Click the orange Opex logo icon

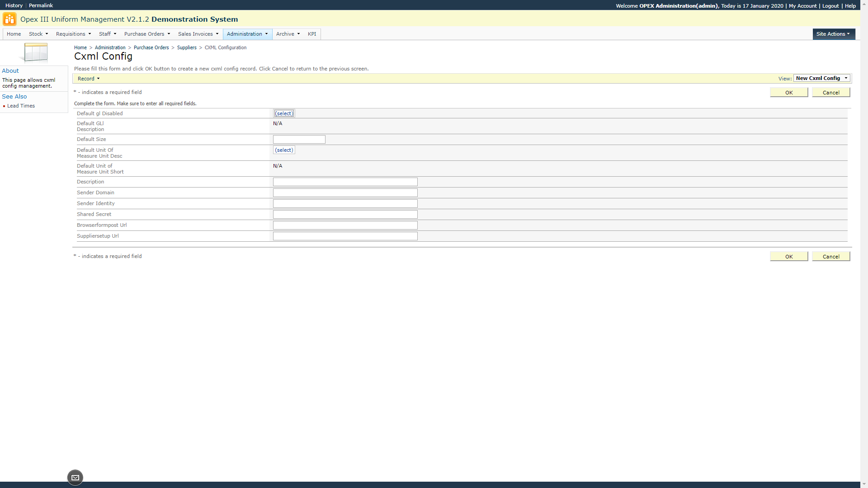click(x=9, y=19)
